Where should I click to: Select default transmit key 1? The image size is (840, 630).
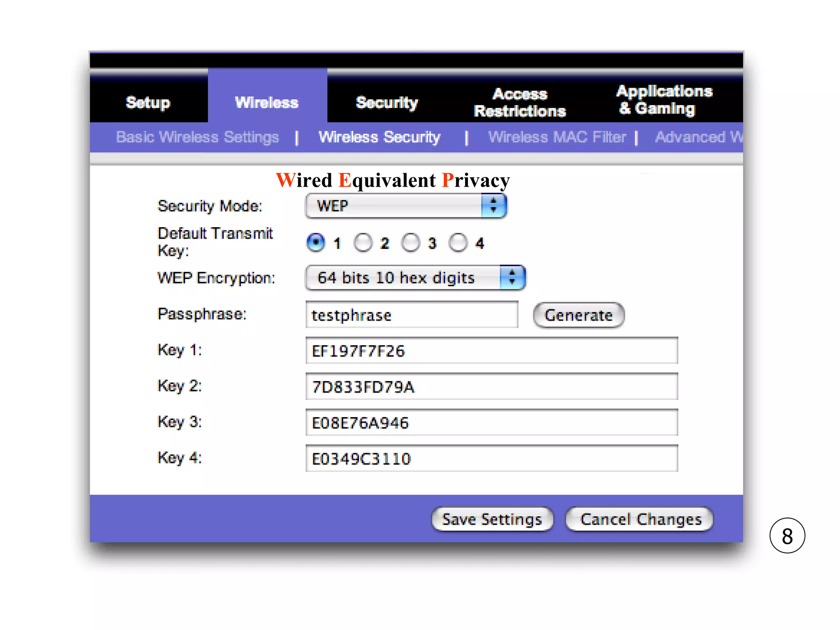tap(316, 243)
